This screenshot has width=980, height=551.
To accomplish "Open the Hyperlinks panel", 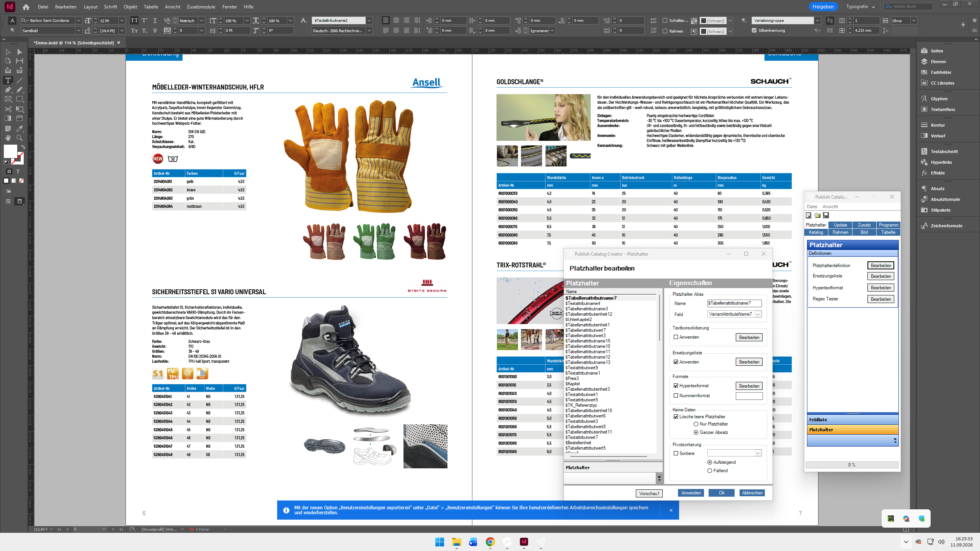I will (x=941, y=162).
